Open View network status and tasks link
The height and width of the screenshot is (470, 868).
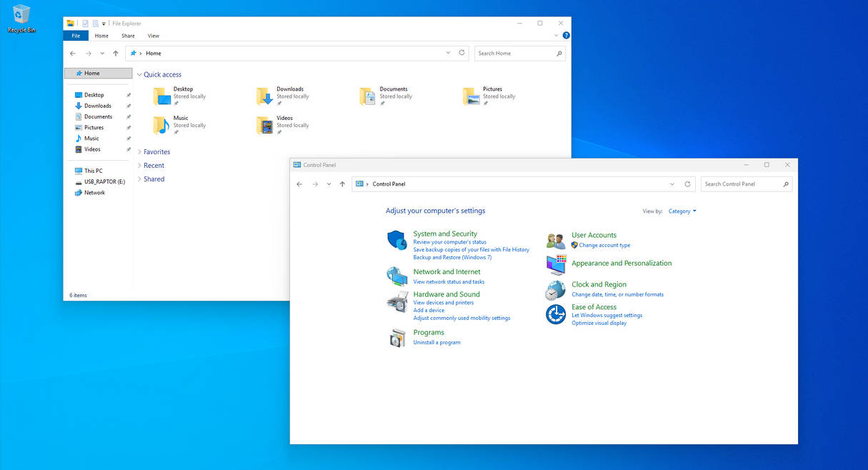pyautogui.click(x=449, y=281)
